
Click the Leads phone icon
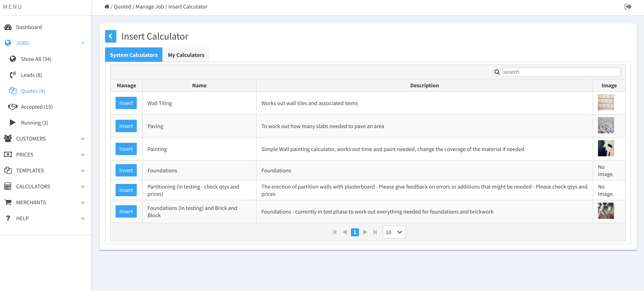tap(13, 75)
